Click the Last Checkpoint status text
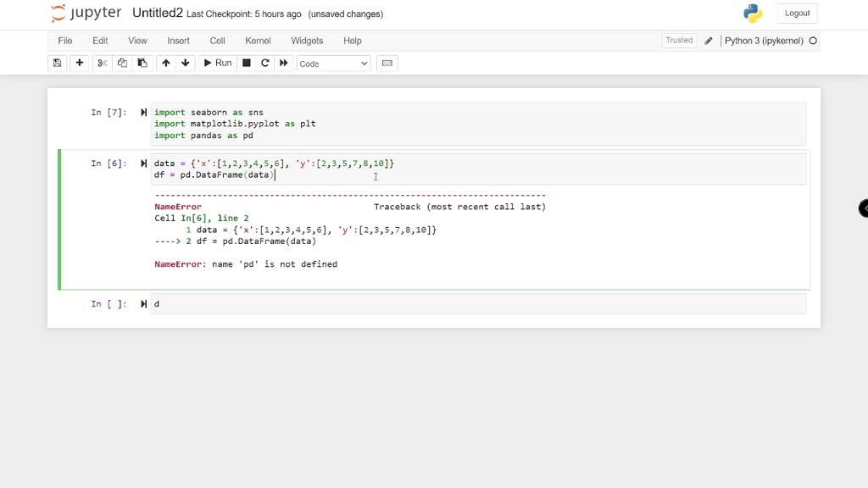Screen dimensions: 868x488 point(244,14)
